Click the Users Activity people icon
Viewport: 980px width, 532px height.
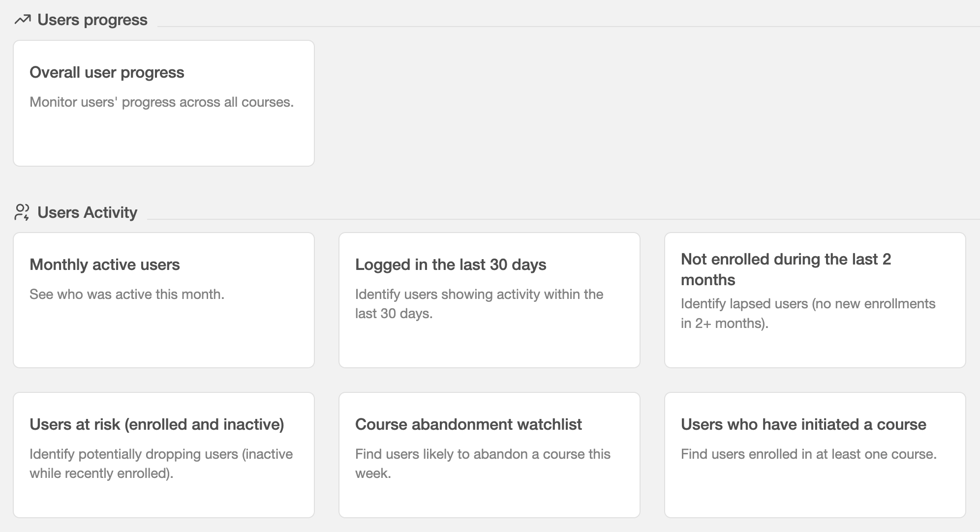click(22, 212)
